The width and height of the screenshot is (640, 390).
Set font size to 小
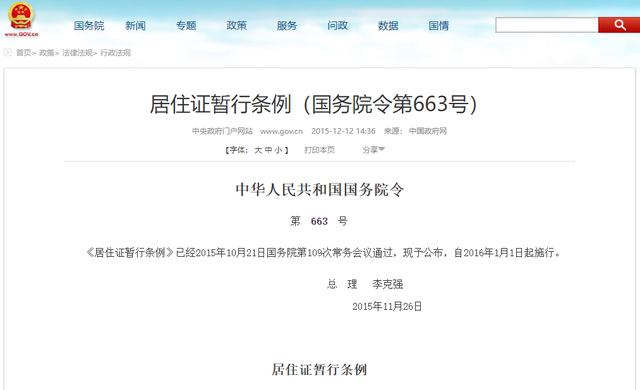tap(278, 150)
